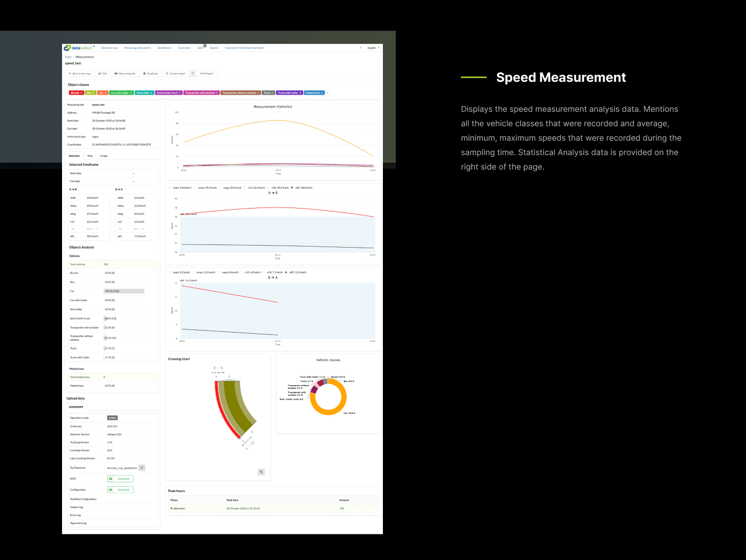The height and width of the screenshot is (560, 746).
Task: Click the datacollect logo
Action: [x=78, y=48]
